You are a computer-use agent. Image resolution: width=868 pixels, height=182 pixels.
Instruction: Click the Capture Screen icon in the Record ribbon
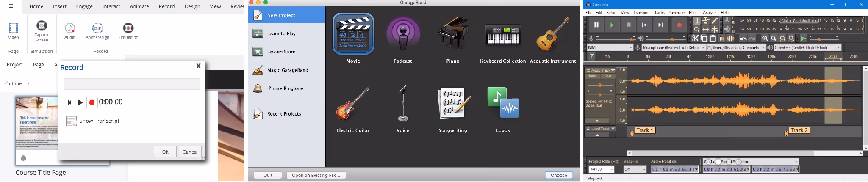(x=42, y=25)
